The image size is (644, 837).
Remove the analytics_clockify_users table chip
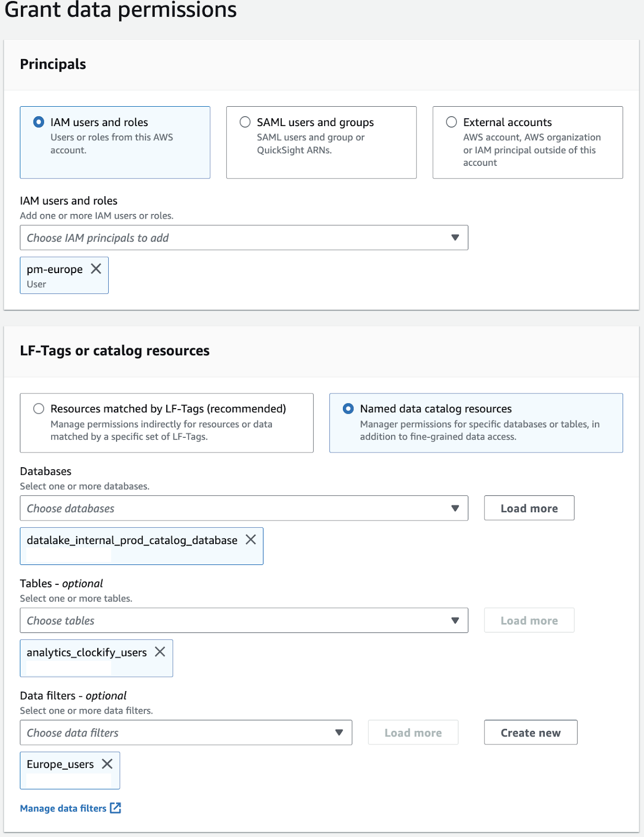[160, 652]
